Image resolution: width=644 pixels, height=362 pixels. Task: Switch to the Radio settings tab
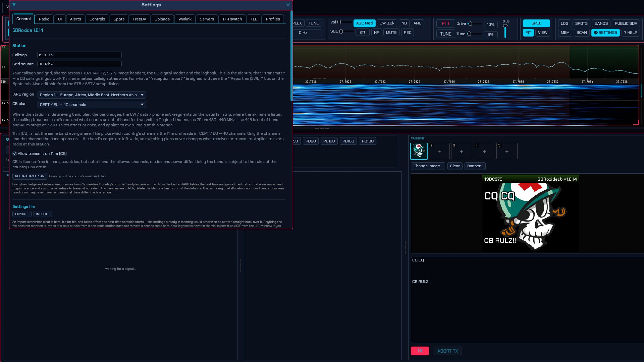click(x=44, y=19)
